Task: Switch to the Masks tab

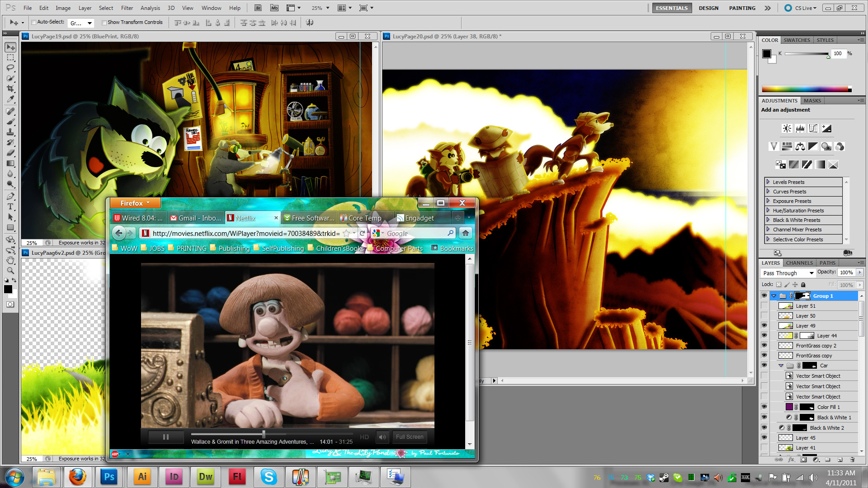Action: coord(812,101)
